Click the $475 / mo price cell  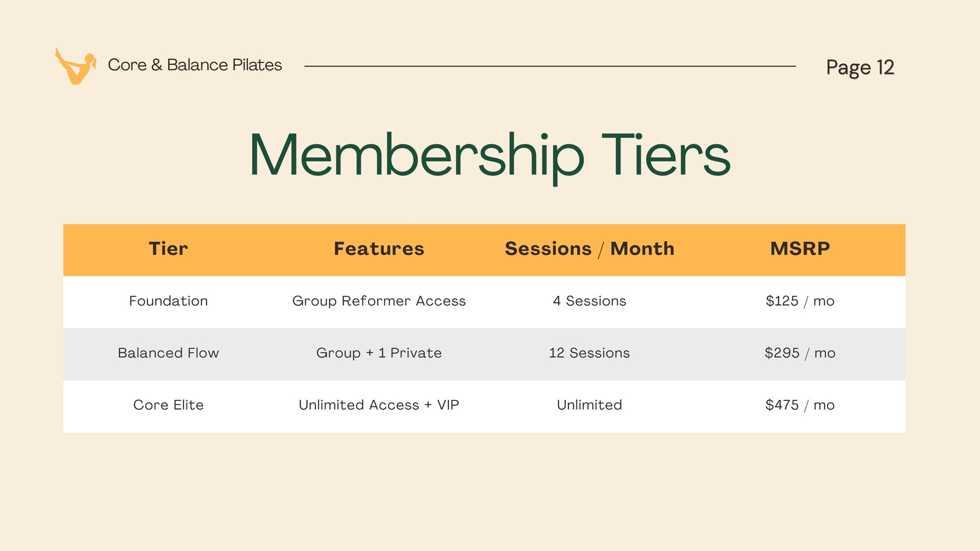tap(800, 405)
